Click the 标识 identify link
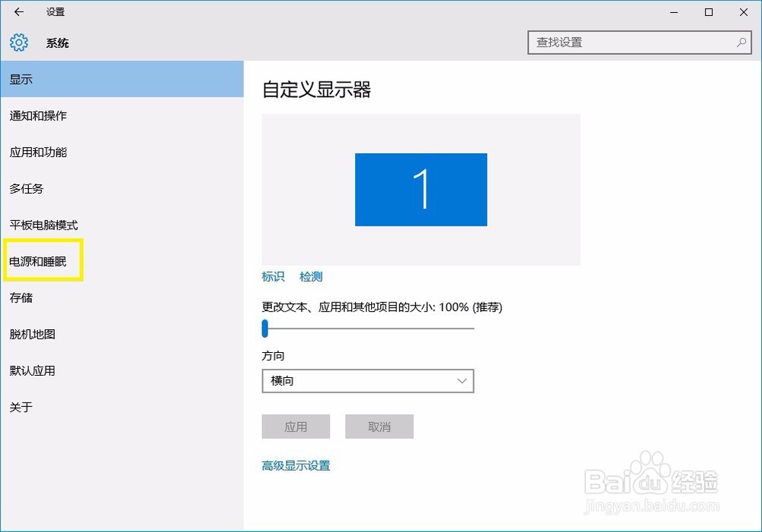 [x=273, y=277]
